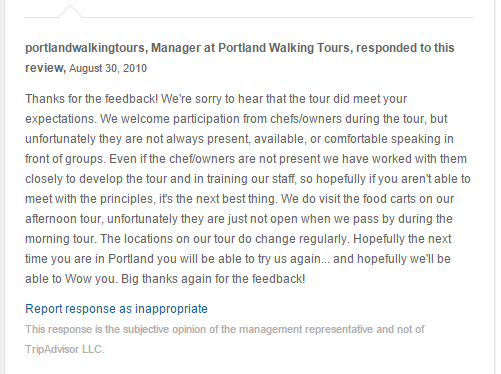Click the bold word review, before the date
Viewport: 501px width, 374px height.
coord(46,68)
